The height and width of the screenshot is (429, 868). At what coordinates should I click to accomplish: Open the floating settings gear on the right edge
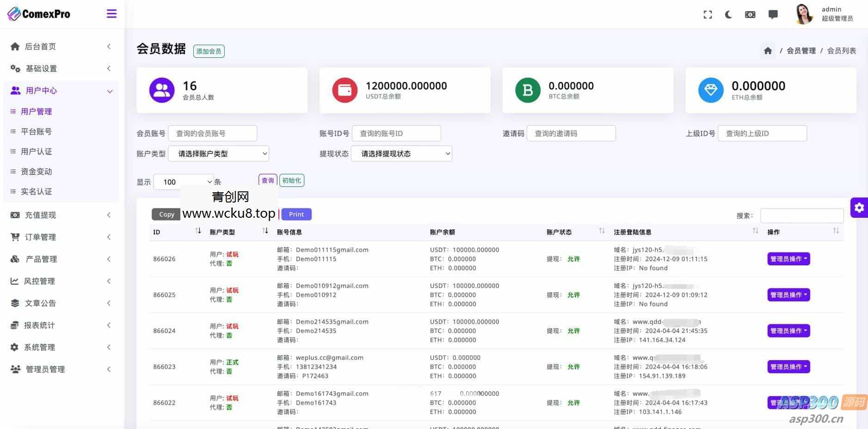tap(859, 208)
